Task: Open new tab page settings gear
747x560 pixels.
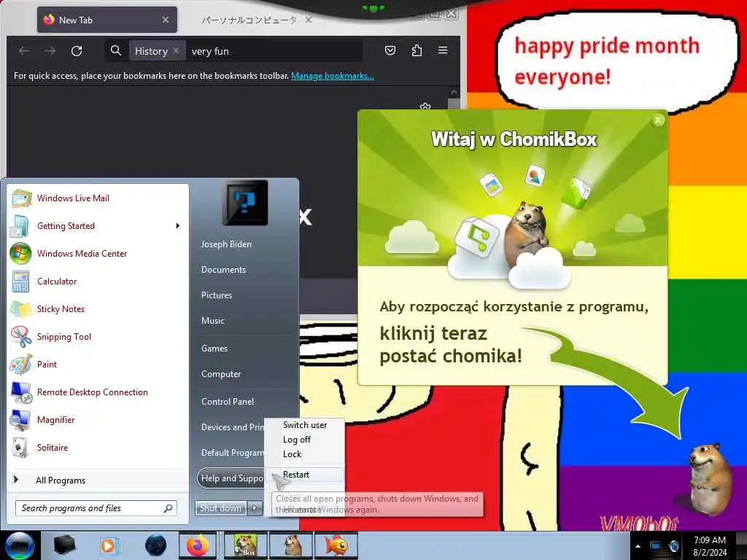Action: [425, 106]
